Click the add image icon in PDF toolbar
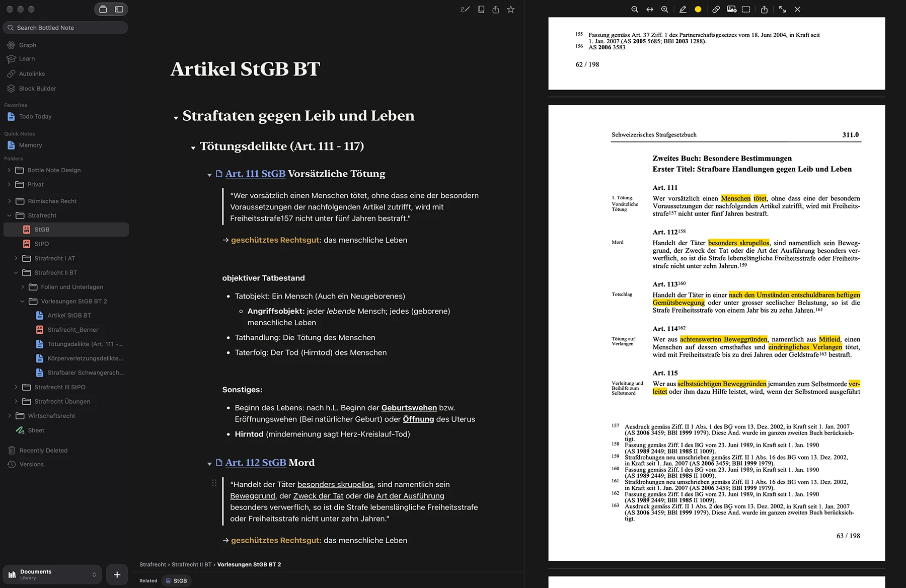The image size is (906, 588). [732, 9]
